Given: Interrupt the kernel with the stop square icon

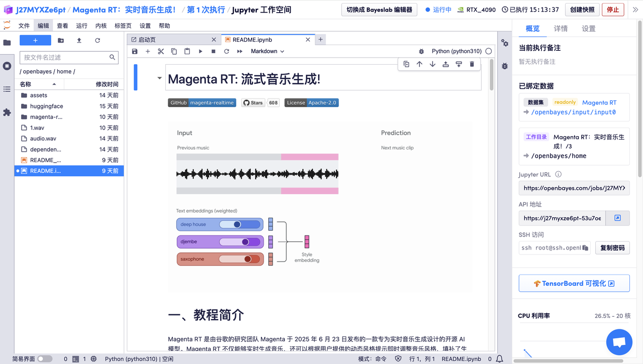Looking at the screenshot, I should point(213,51).
